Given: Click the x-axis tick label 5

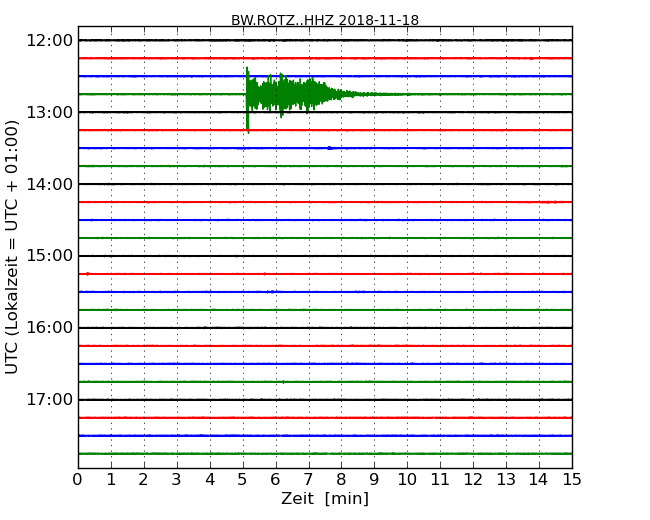Looking at the screenshot, I should point(243,480).
